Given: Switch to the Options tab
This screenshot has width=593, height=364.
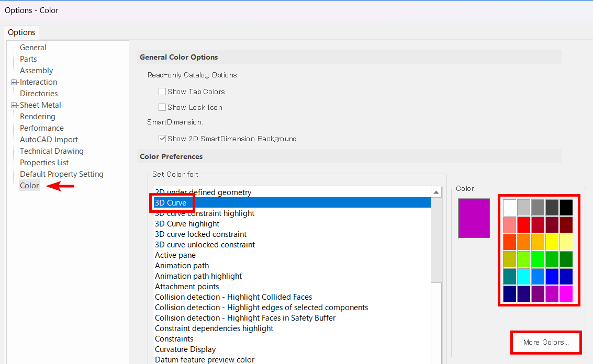Looking at the screenshot, I should coord(21,32).
